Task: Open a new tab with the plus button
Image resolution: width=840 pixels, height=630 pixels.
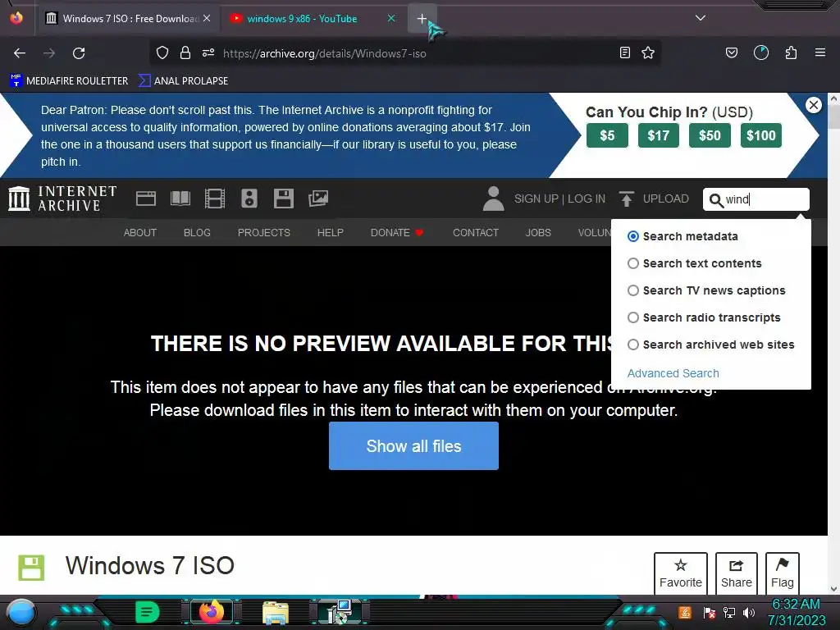Action: click(x=422, y=19)
